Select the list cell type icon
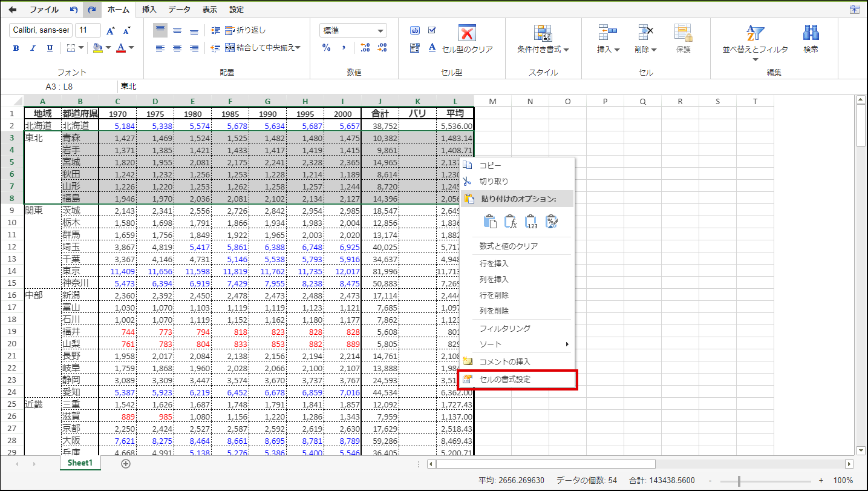Screen dimensions: 868x491 tap(415, 48)
